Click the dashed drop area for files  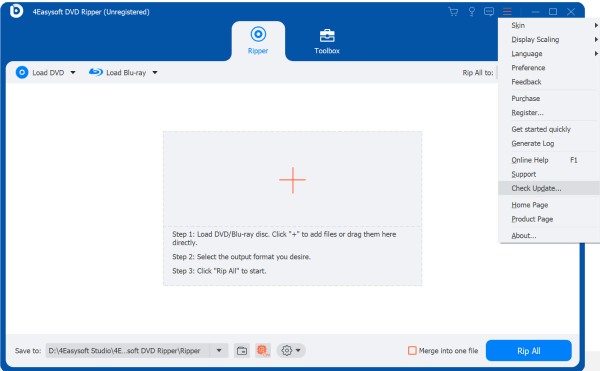click(x=292, y=208)
